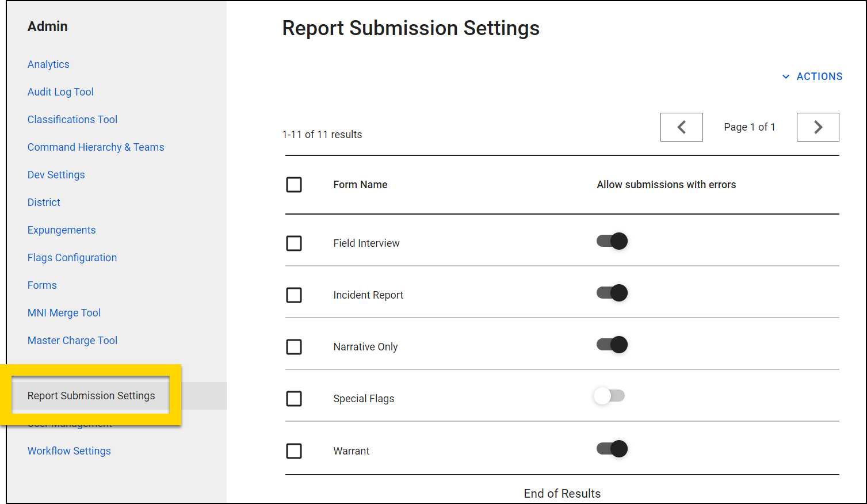867x504 pixels.
Task: Enable submissions with errors for Special Flags
Action: click(609, 396)
